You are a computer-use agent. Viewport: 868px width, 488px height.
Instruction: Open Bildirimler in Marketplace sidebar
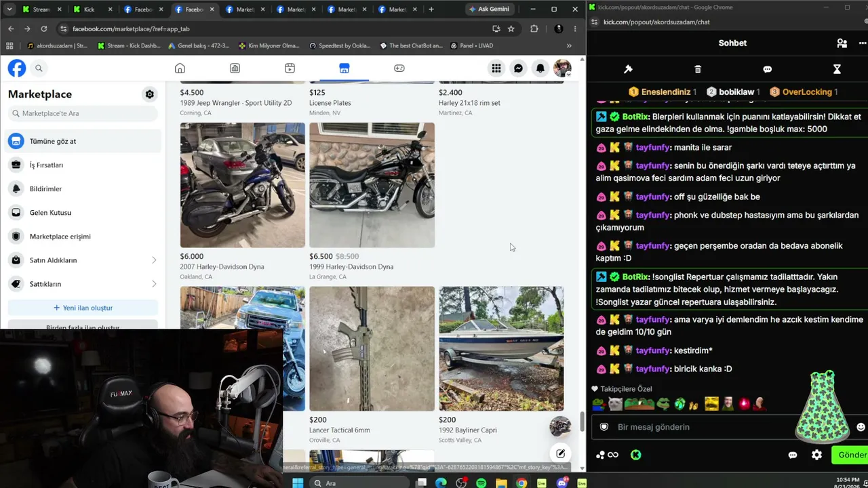[x=84, y=188]
